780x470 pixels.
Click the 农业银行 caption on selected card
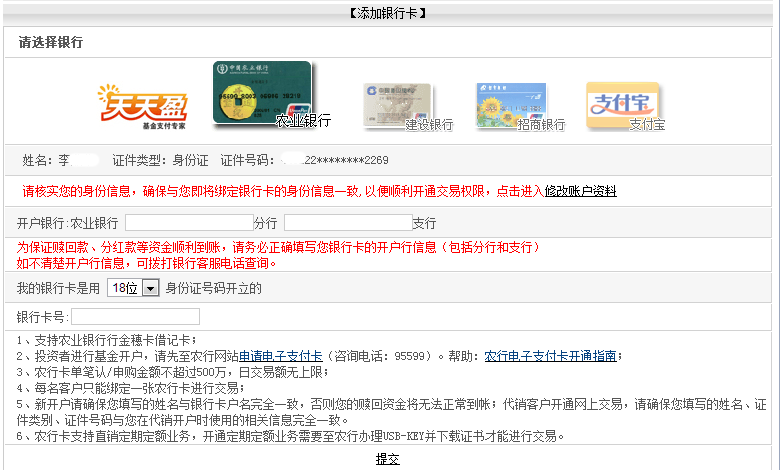pyautogui.click(x=303, y=121)
